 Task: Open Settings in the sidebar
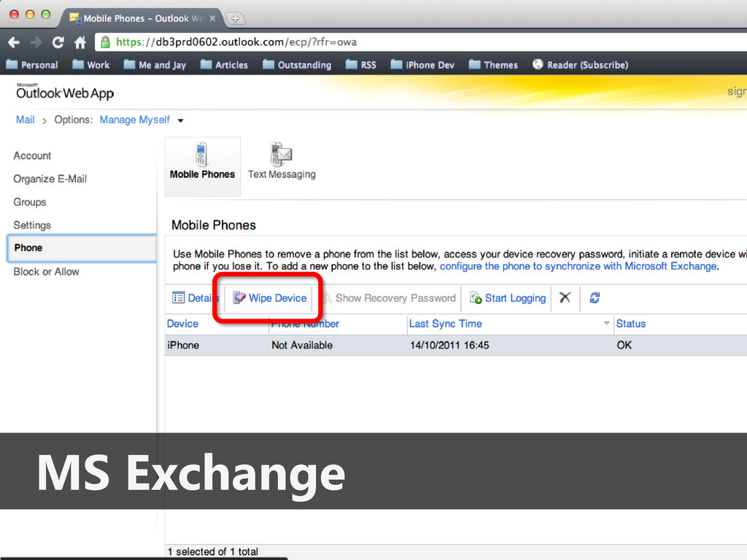(x=32, y=225)
